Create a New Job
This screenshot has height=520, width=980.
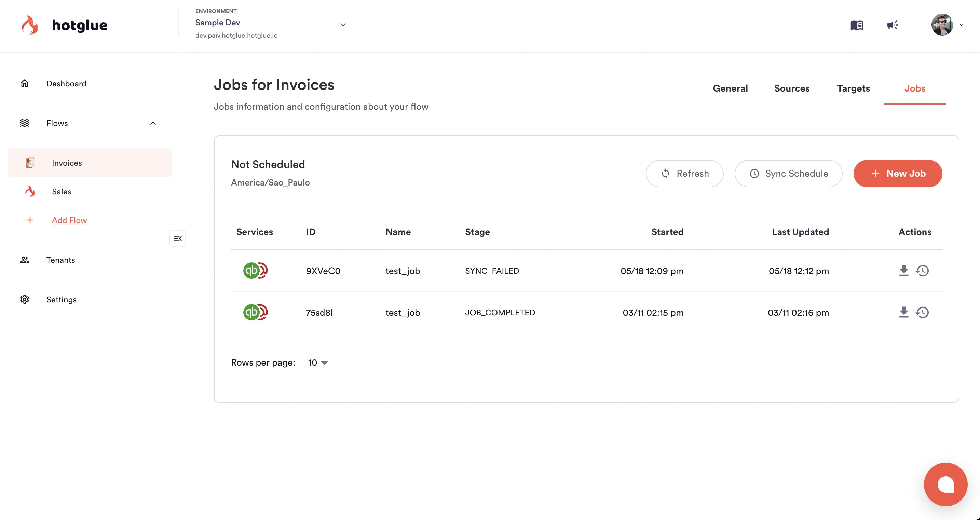(x=897, y=174)
